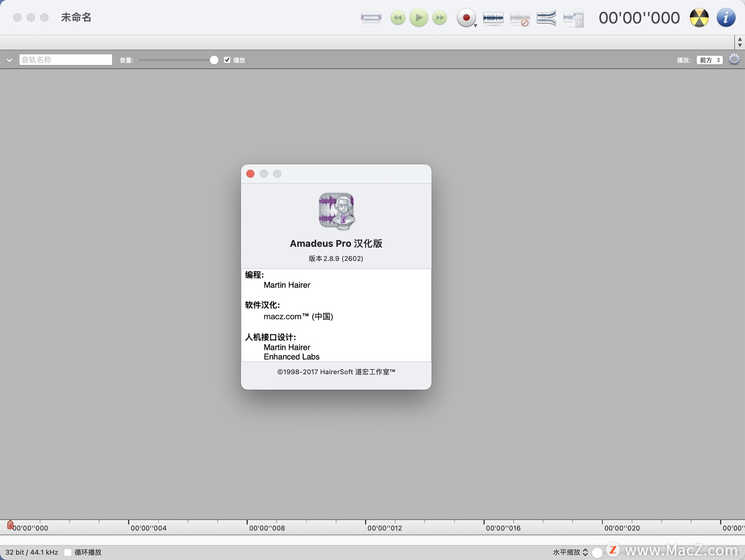Click the horizontal zoom slider knob
The image size is (745, 560).
(597, 553)
